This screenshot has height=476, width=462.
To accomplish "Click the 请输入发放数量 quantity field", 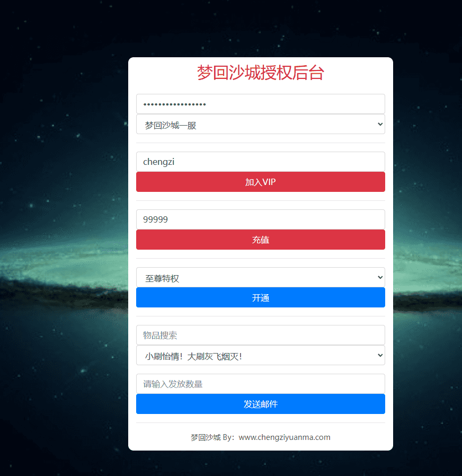I will pyautogui.click(x=260, y=384).
